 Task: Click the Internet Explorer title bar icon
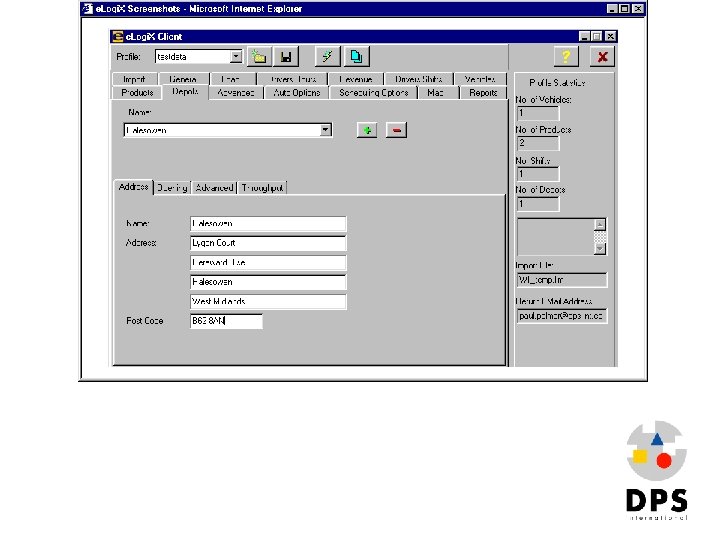pos(88,9)
